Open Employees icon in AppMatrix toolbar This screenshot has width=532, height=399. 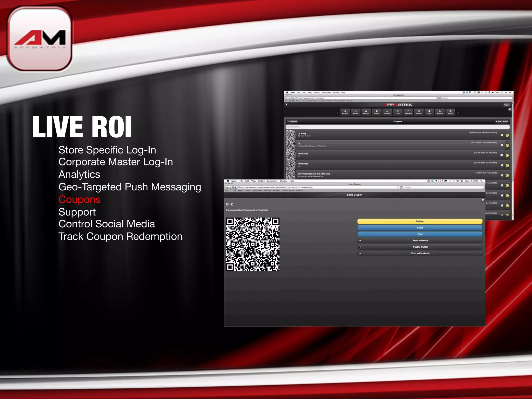click(387, 112)
